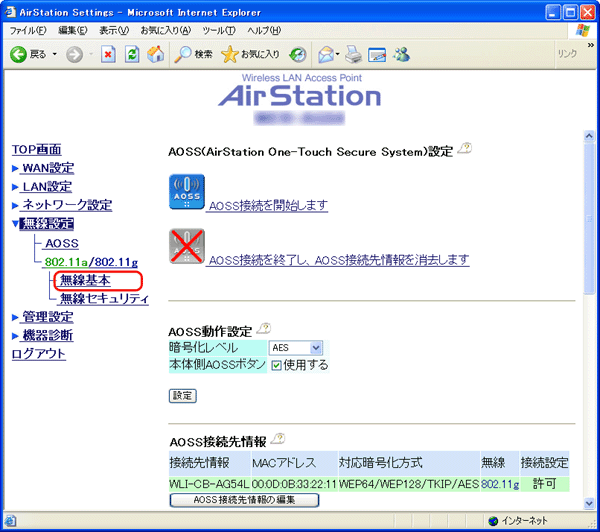Click the ログアウト link
The image size is (600, 532).
click(x=38, y=354)
